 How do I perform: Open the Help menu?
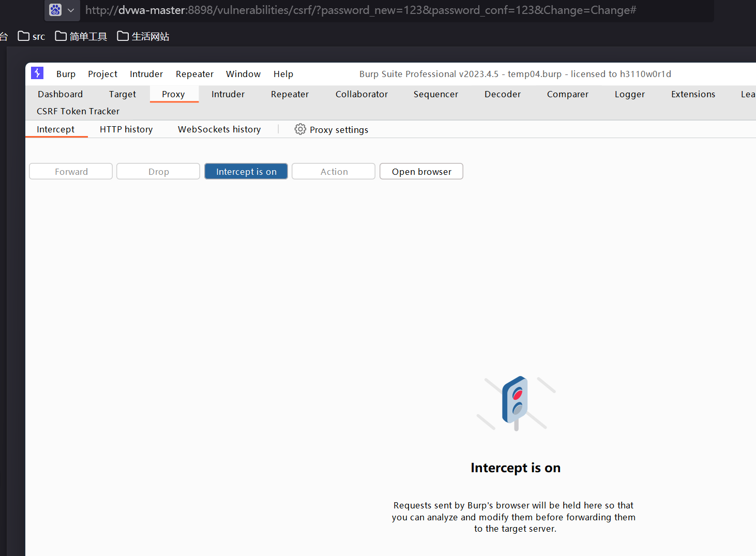(x=283, y=74)
